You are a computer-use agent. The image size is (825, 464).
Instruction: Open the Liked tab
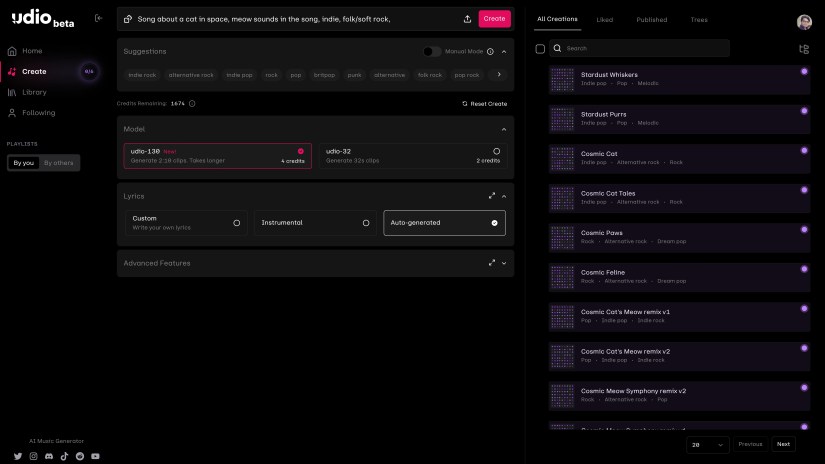[x=605, y=19]
